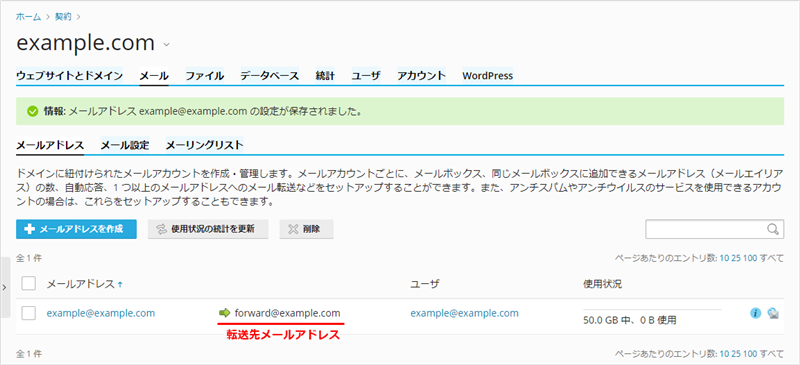Open ウェブサイトとドメイン tab

[x=69, y=76]
